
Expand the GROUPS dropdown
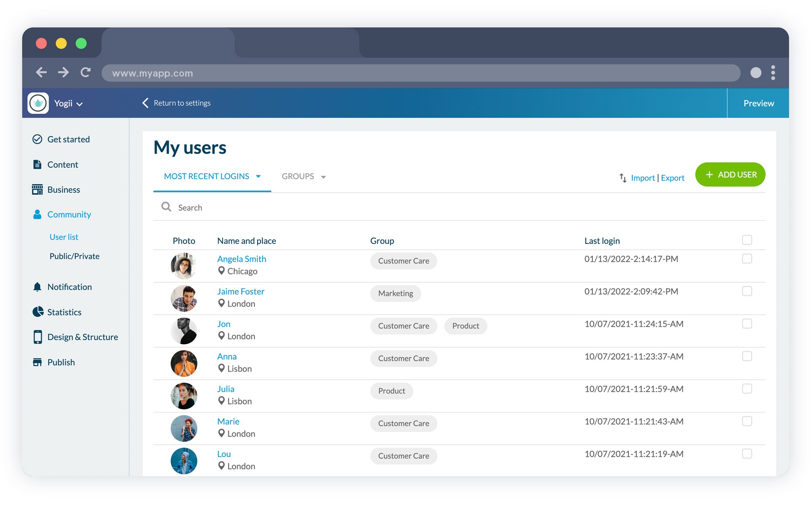coord(303,176)
